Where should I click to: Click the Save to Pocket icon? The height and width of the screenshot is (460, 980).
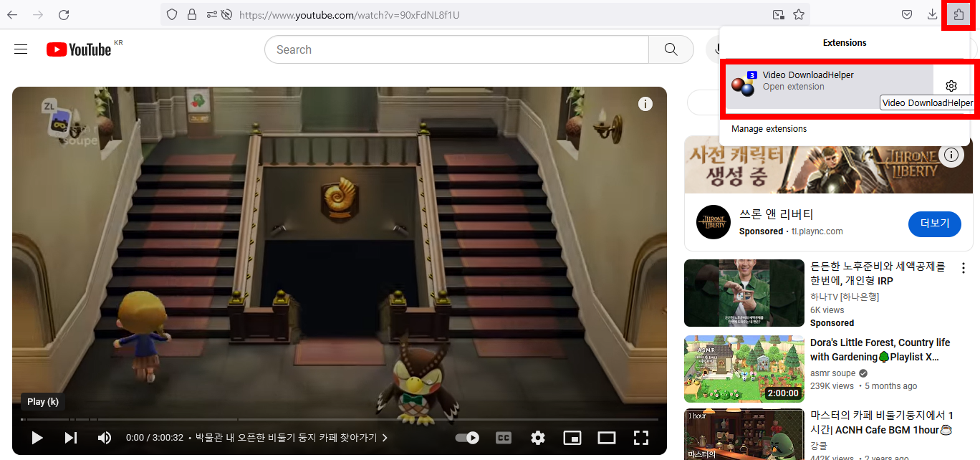click(906, 14)
